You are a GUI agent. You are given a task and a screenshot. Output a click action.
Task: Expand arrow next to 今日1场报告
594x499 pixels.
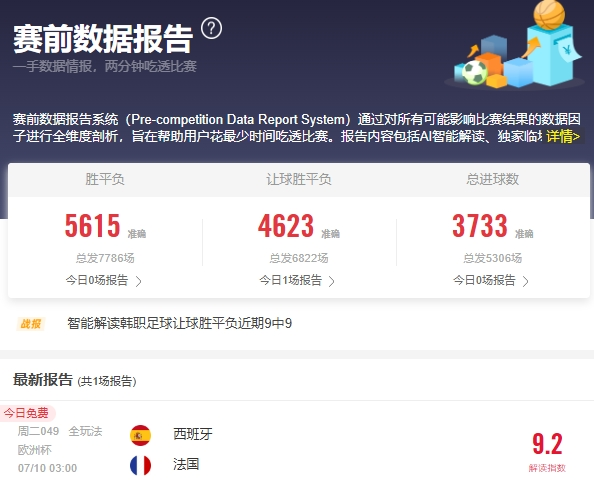[x=331, y=281]
